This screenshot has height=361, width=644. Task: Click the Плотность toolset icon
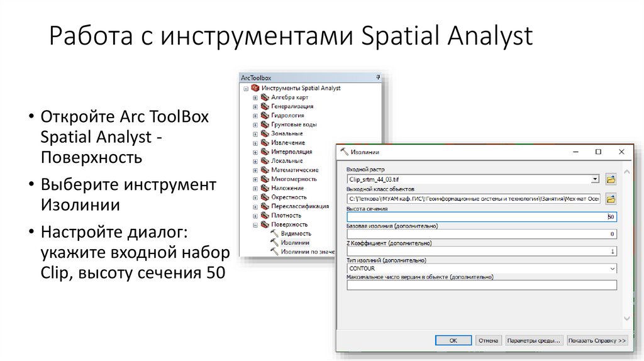pyautogui.click(x=265, y=215)
